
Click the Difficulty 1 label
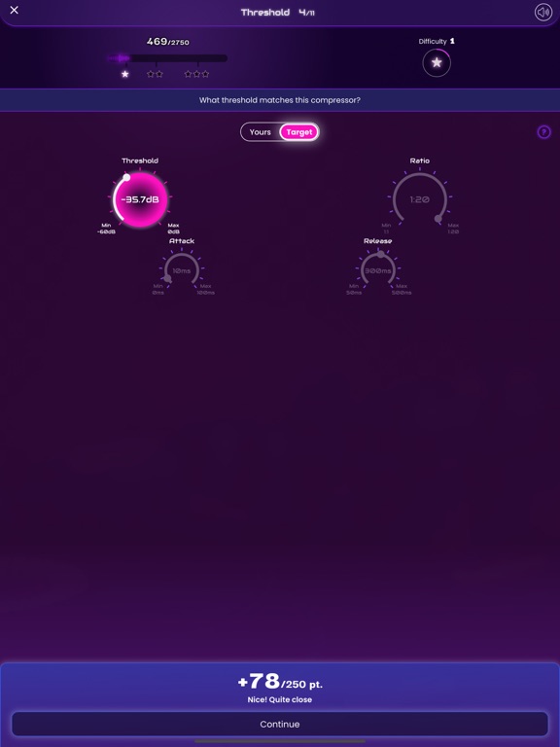point(437,42)
